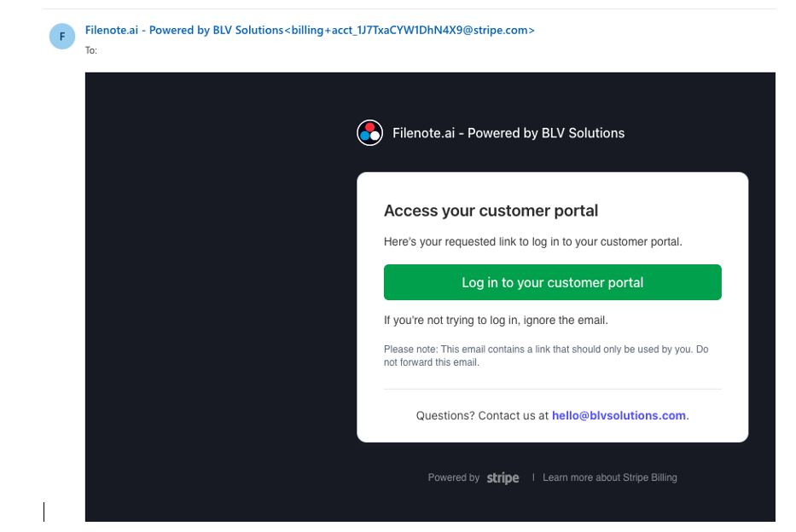Screen dimensions: 796x532
Task: Click the Here's your requested link sentence
Action: point(532,242)
